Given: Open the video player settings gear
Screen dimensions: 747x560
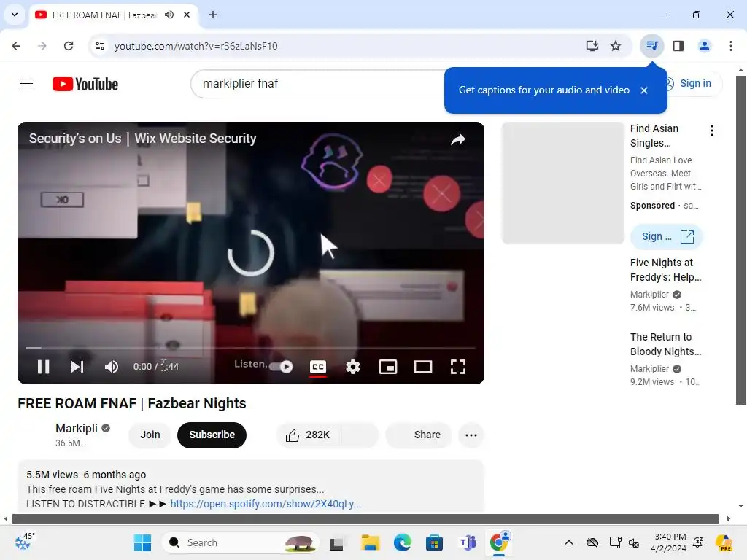Looking at the screenshot, I should [x=353, y=367].
